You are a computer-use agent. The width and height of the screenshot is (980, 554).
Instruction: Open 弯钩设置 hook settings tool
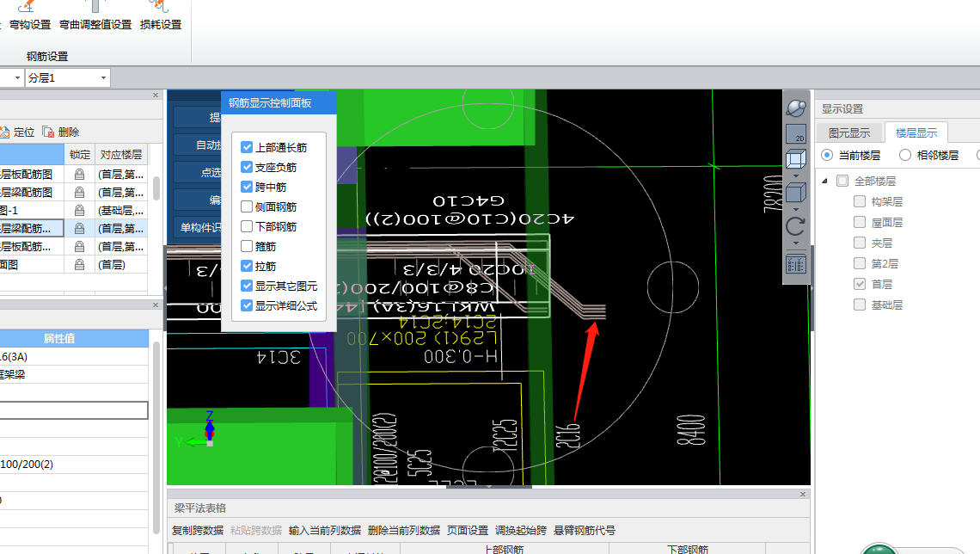pos(29,16)
